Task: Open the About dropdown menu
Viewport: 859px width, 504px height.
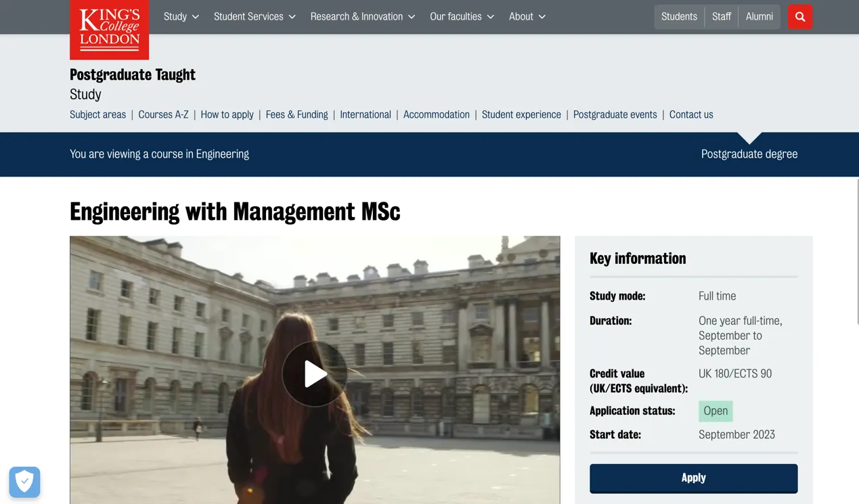Action: 527,17
